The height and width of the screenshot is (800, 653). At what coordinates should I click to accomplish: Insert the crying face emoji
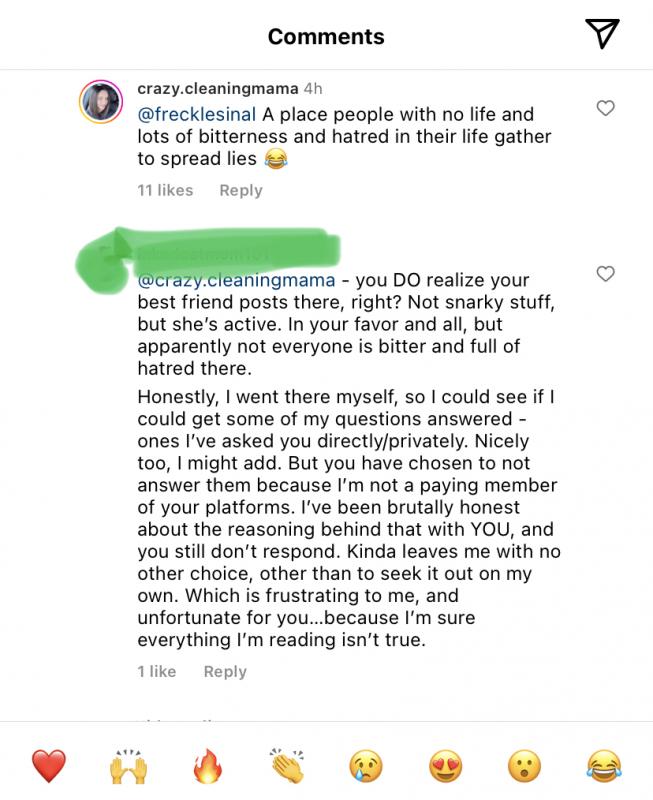366,768
